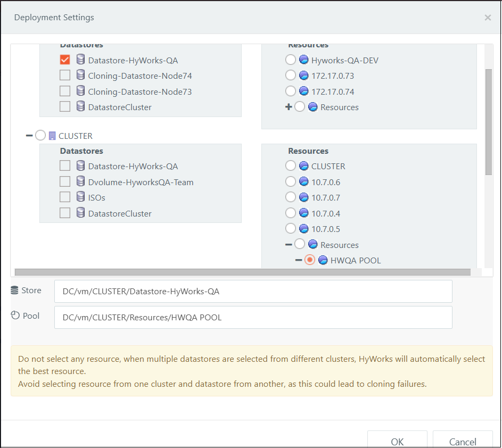Check DatastoreCluster checkbox below Cloning-Datastore-Node73

[x=65, y=106]
